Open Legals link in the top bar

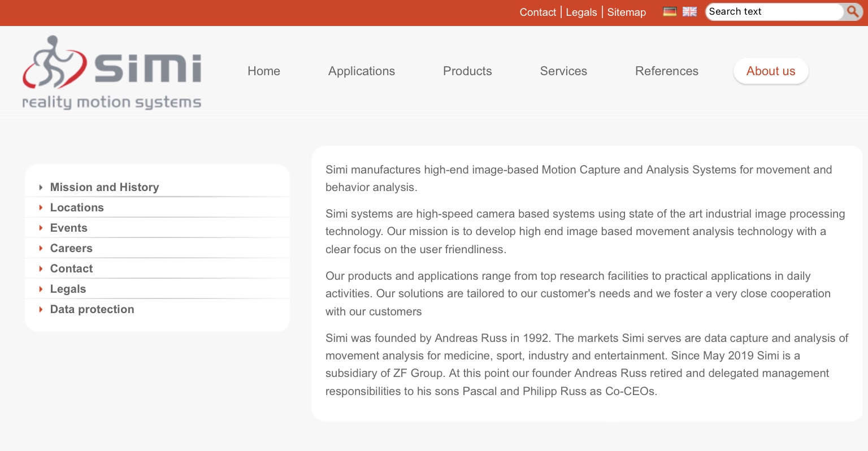tap(581, 12)
